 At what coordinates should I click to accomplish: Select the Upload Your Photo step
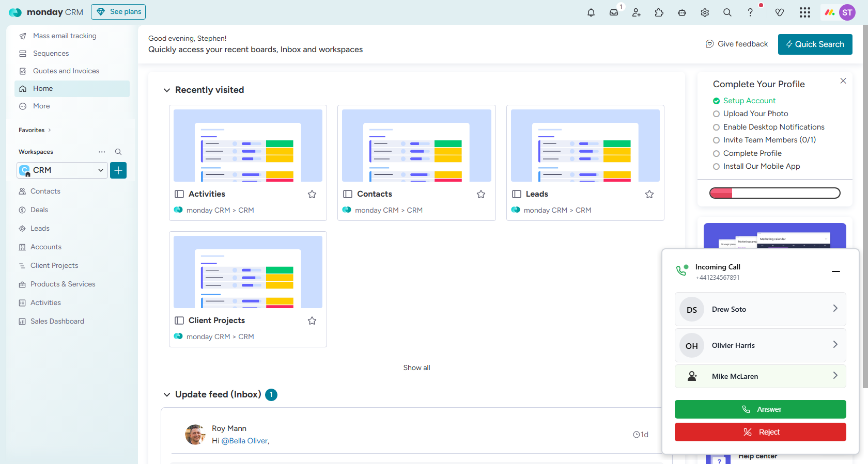(x=755, y=114)
